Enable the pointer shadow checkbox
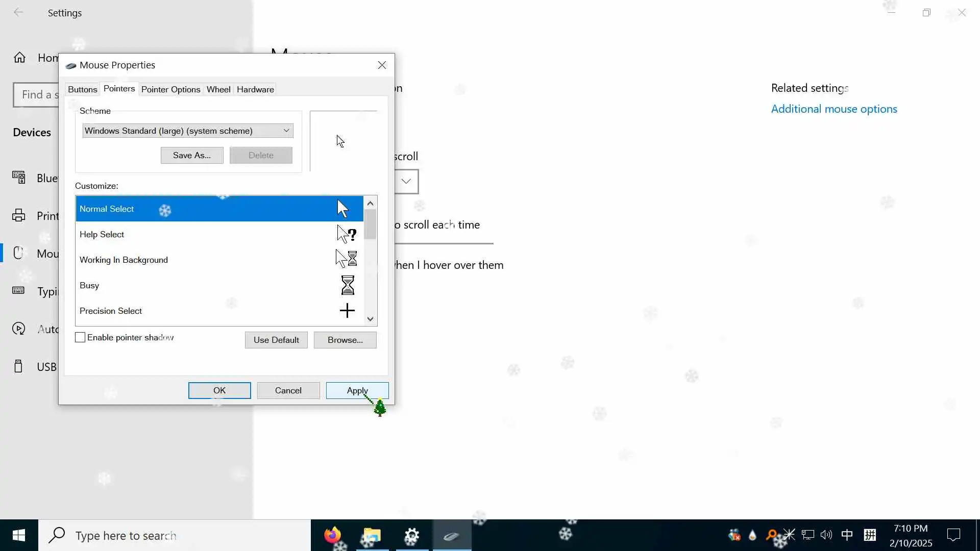980x551 pixels. [x=80, y=337]
